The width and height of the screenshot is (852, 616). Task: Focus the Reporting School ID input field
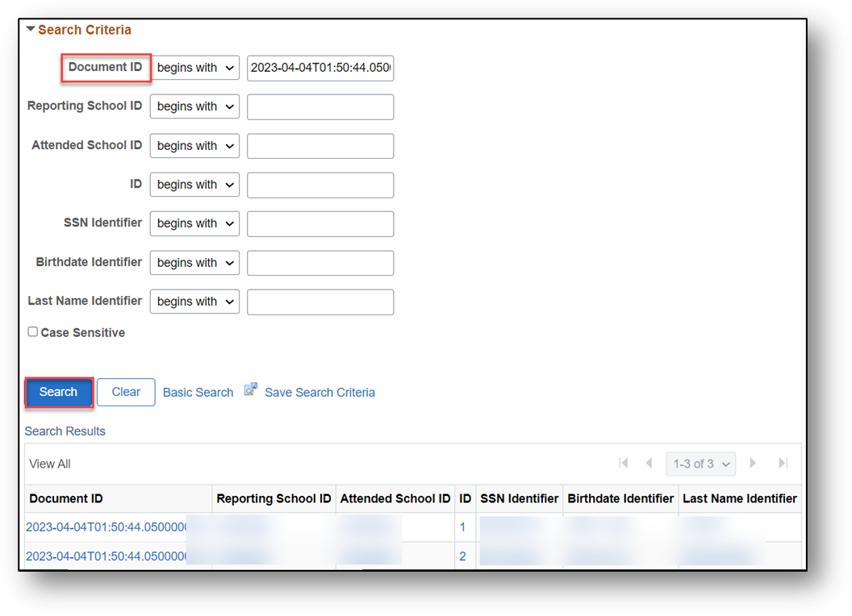pyautogui.click(x=320, y=107)
